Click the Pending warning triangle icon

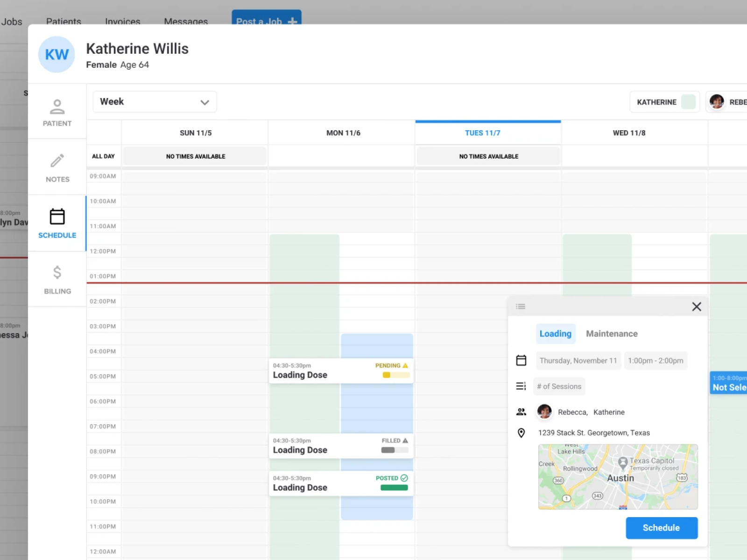point(405,365)
